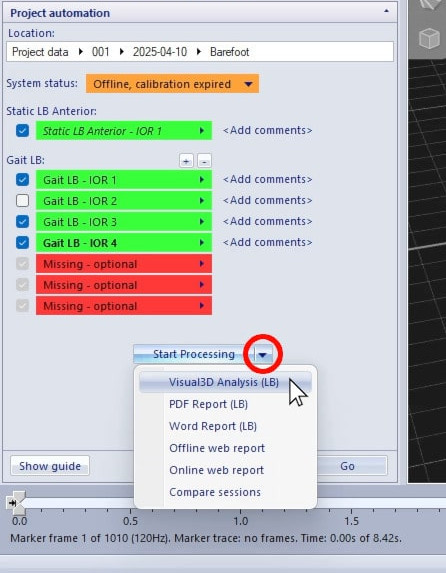Collapse the Project automation panel arrow

click(x=386, y=11)
